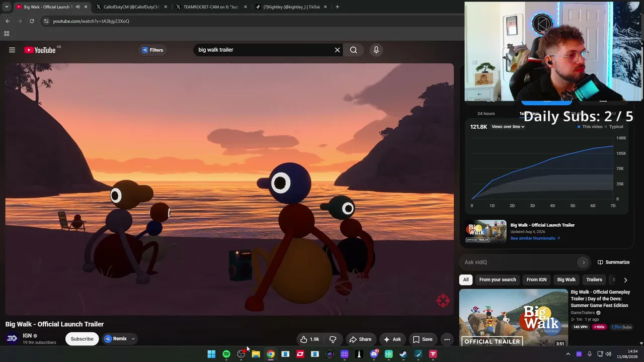Screen dimensions: 644x362
Task: Subscribe to the IGN channel
Action: [x=82, y=339]
